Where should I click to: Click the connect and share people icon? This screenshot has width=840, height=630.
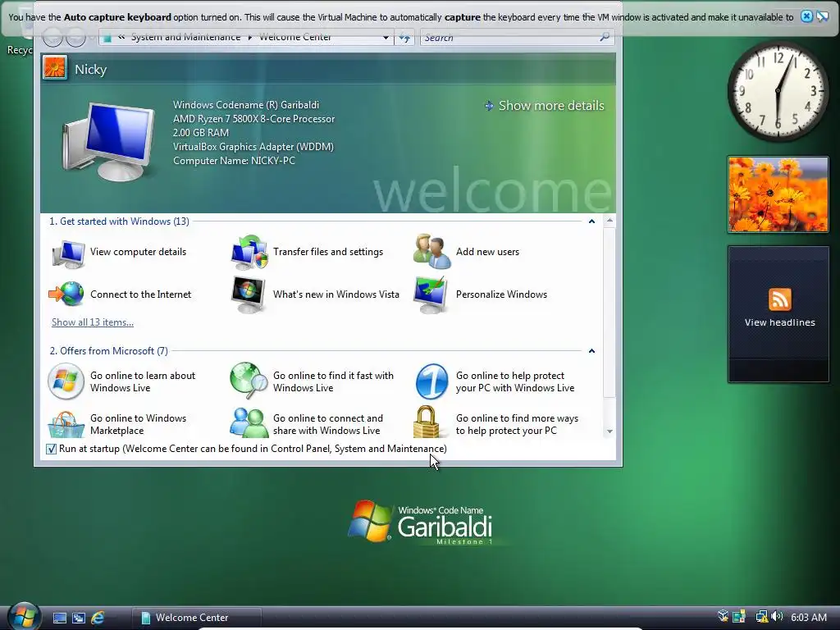(249, 422)
